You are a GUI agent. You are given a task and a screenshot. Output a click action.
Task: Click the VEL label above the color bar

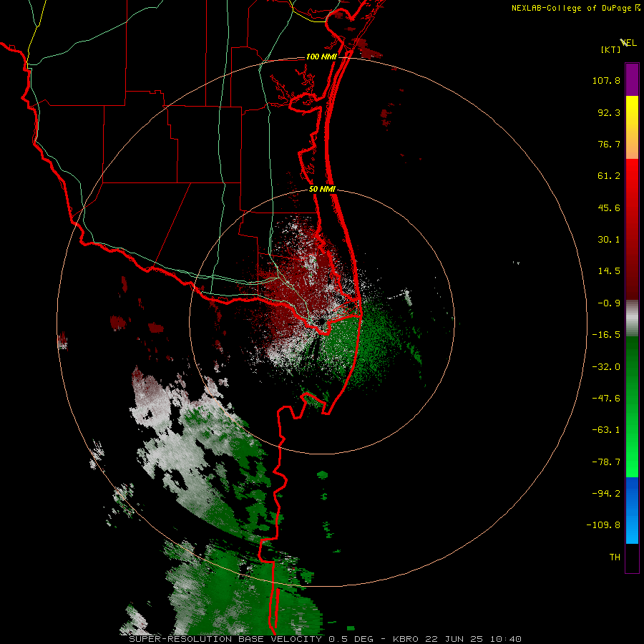coord(629,43)
